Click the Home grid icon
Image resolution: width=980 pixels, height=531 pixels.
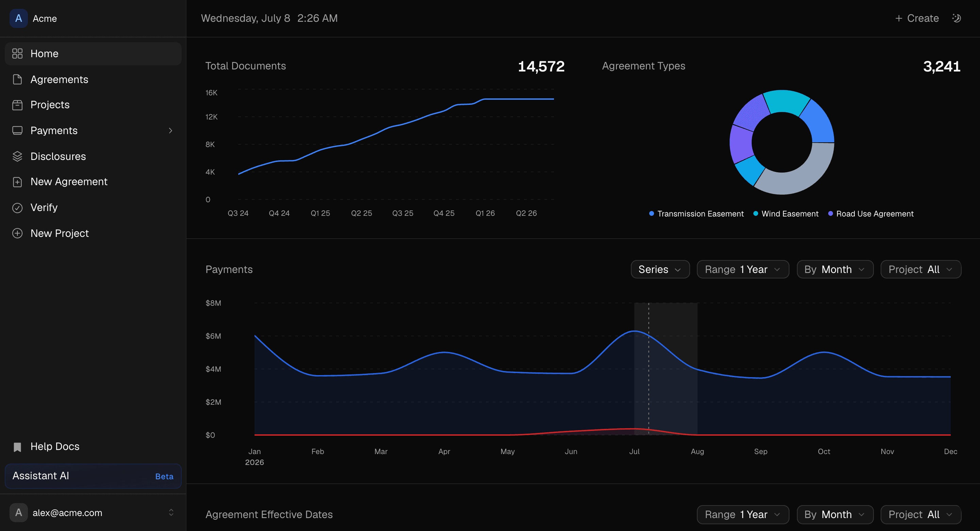point(17,54)
